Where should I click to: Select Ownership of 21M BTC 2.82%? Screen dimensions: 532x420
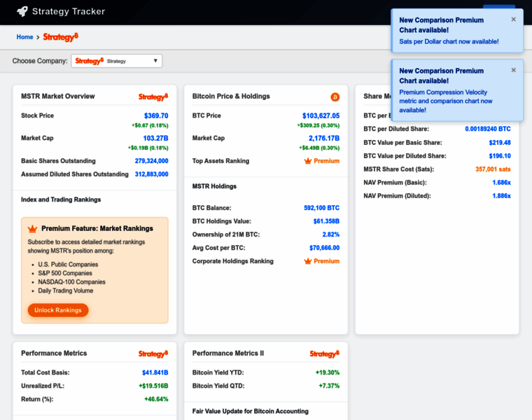click(331, 234)
